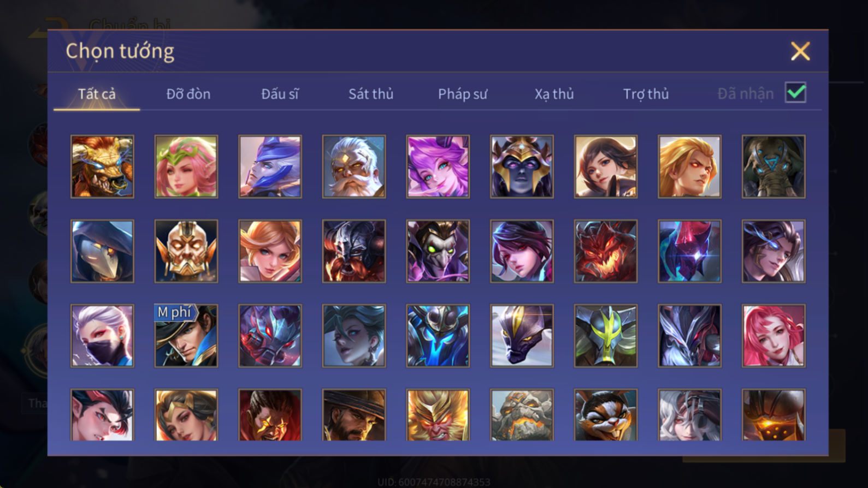Select the Tất cả tab
Viewport: 868px width, 488px height.
97,94
